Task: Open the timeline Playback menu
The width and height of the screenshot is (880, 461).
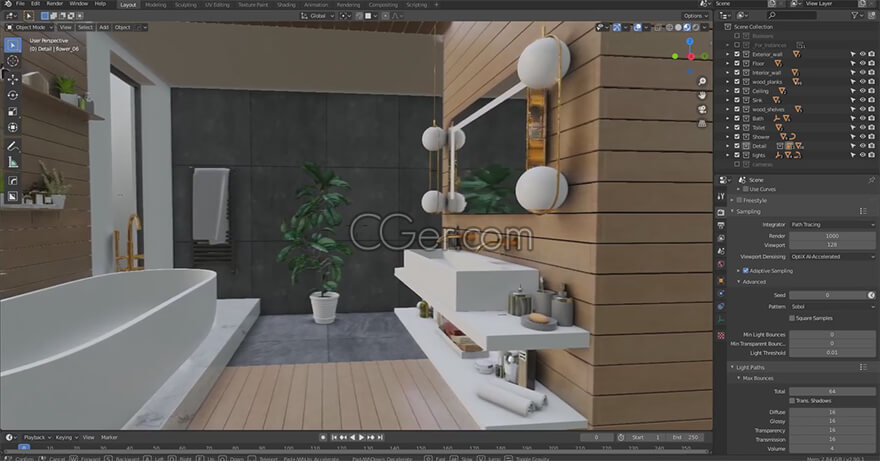Action: [x=37, y=437]
